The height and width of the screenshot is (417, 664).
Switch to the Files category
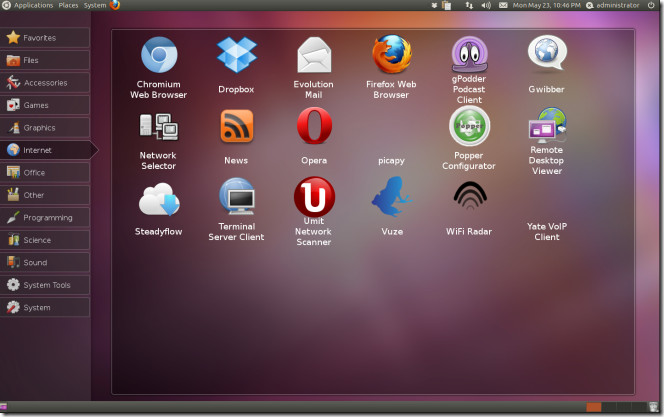tap(45, 60)
